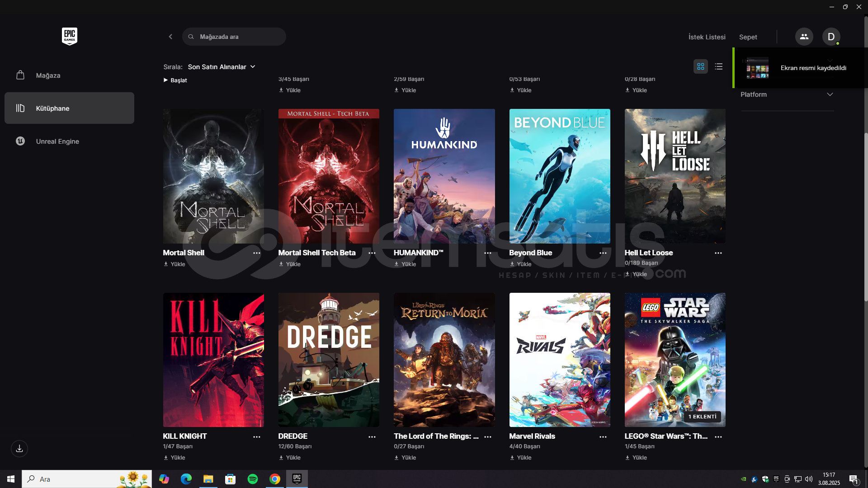Image resolution: width=868 pixels, height=488 pixels.
Task: Open the friends list icon
Action: (804, 37)
